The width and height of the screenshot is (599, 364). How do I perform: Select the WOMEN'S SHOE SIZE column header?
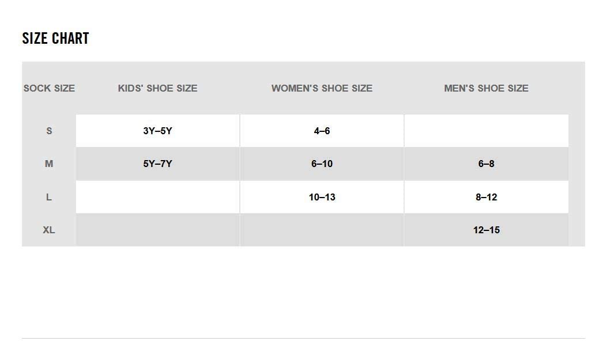322,88
